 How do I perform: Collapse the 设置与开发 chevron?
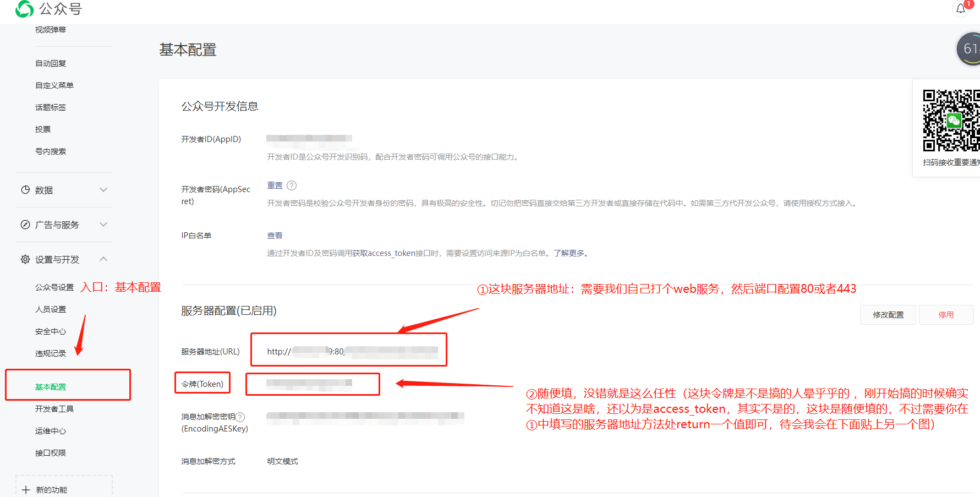(x=103, y=259)
